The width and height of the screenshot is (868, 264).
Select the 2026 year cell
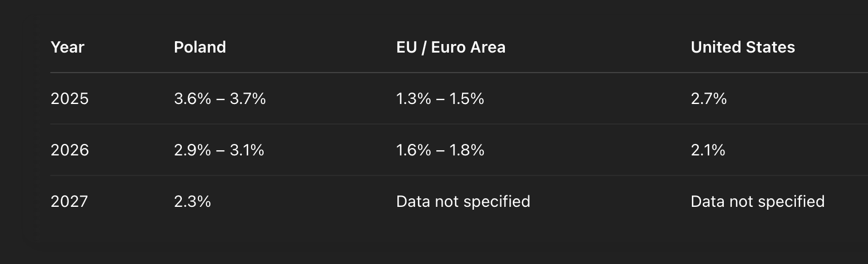tap(70, 150)
